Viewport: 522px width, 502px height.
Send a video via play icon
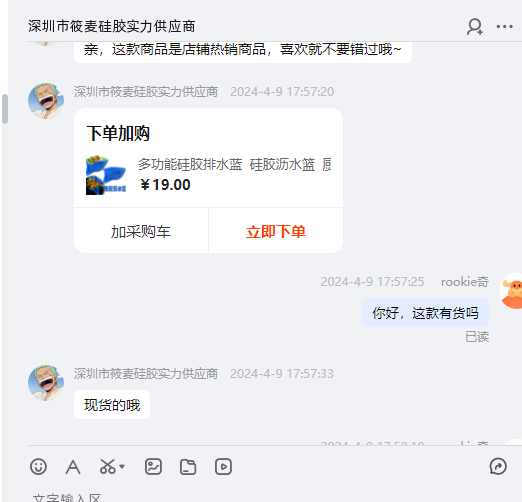(x=223, y=467)
